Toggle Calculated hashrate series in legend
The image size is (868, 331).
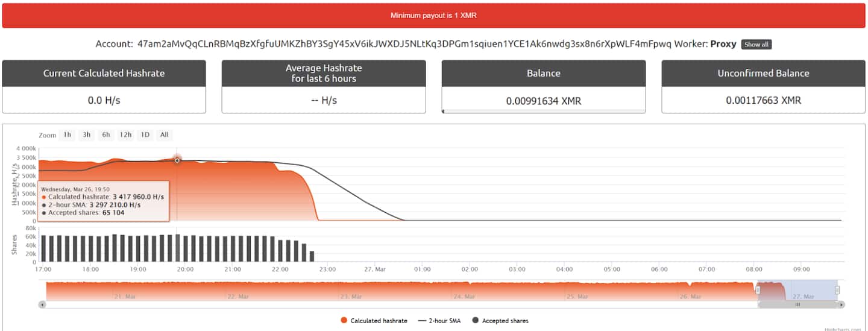(x=379, y=321)
